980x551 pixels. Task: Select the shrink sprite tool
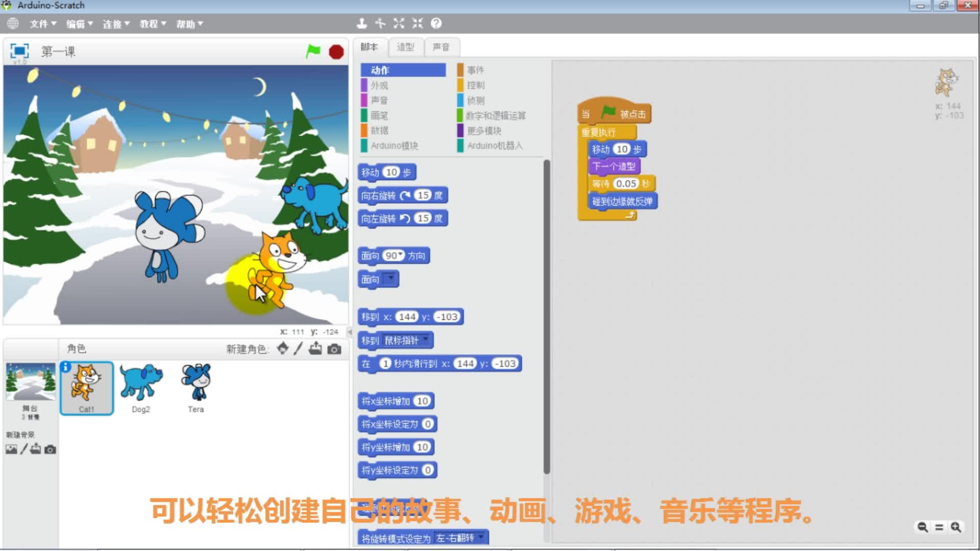tap(418, 23)
